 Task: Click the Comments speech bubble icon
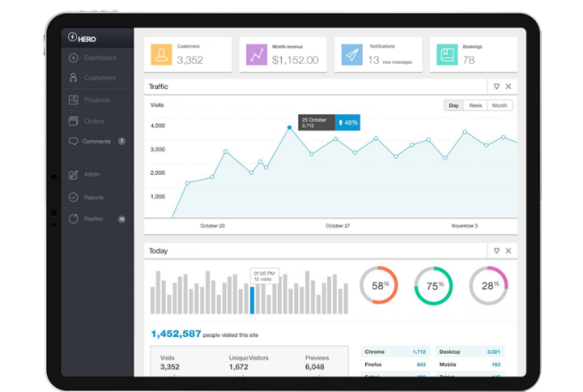(73, 141)
